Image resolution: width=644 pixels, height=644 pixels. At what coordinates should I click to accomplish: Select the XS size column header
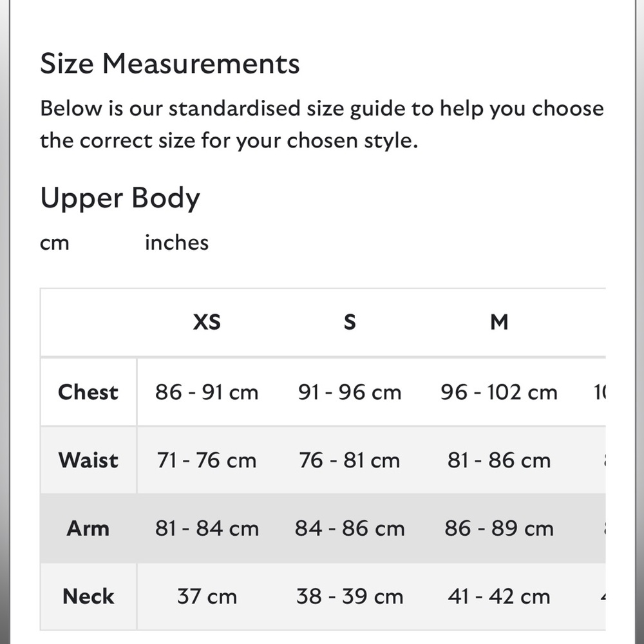(x=207, y=322)
